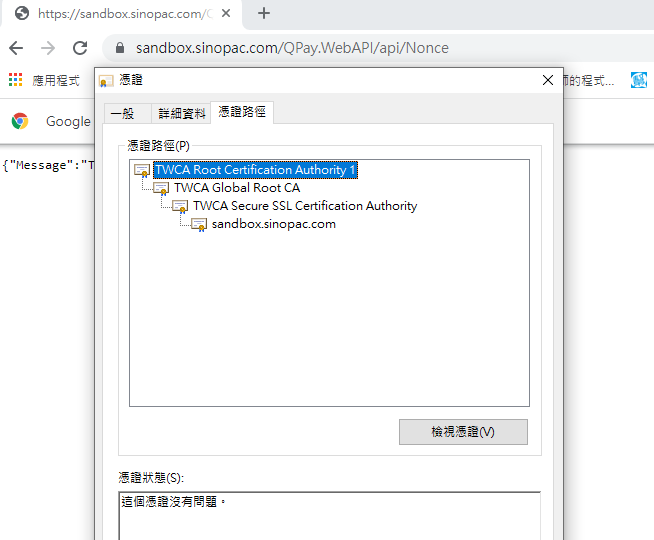The height and width of the screenshot is (540, 654).
Task: Click the Message JSON text on the page
Action: [48, 165]
